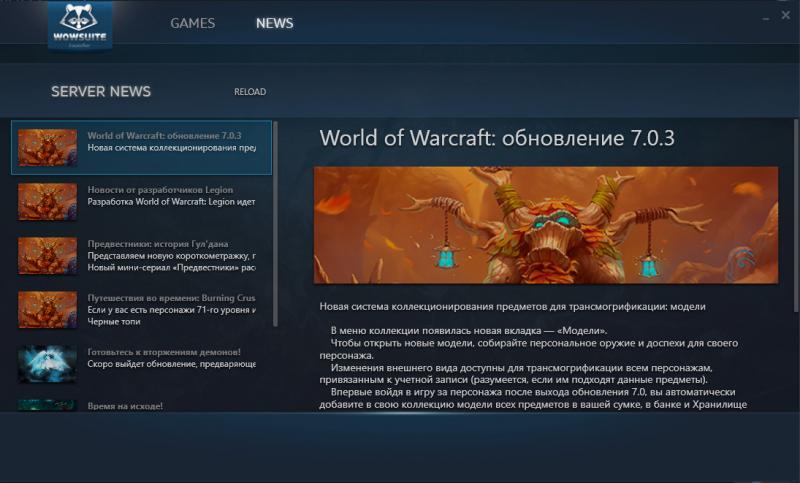Open news 'Предвестники: история Гул'дана'
800x483 pixels.
pos(141,256)
